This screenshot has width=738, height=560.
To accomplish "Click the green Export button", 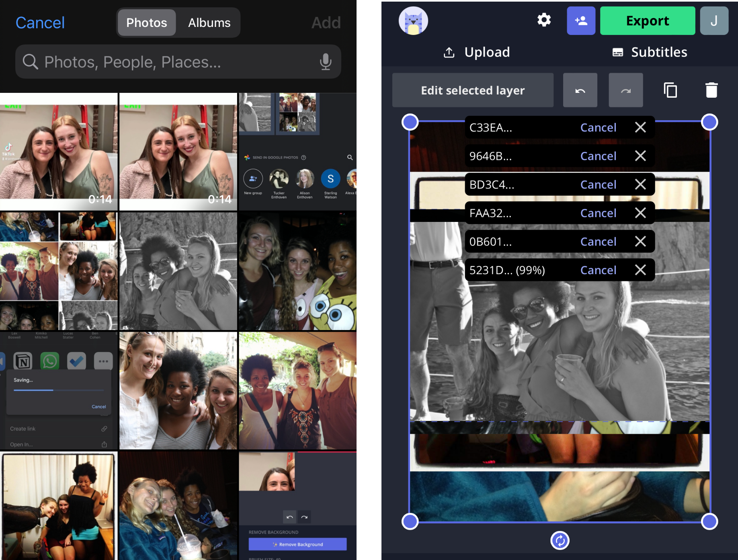I will point(647,21).
